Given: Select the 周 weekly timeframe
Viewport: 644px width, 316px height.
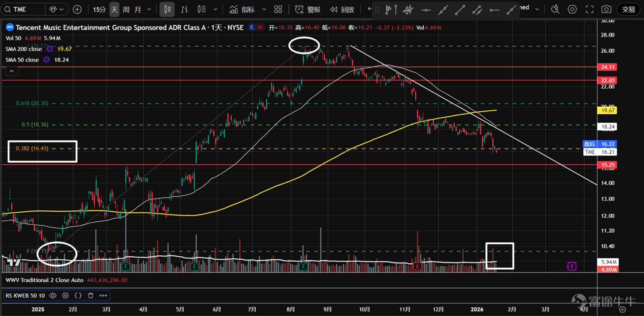Looking at the screenshot, I should [126, 9].
